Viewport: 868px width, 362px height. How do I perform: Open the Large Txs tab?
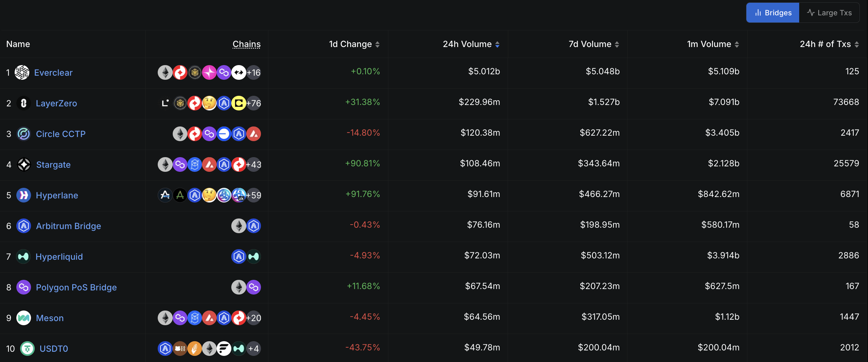coord(829,13)
